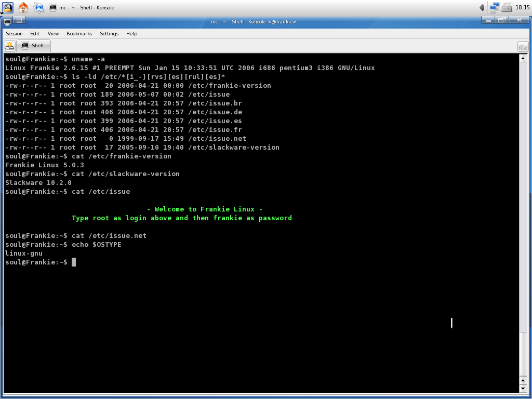The height and width of the screenshot is (399, 532).
Task: Open the network monitors tray icon
Action: (495, 7)
